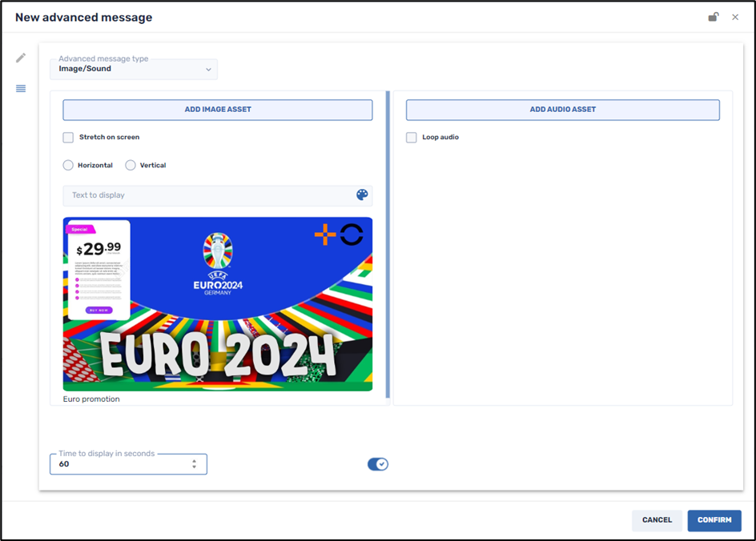
Task: Open the list lines section in sidebar
Action: (x=21, y=89)
